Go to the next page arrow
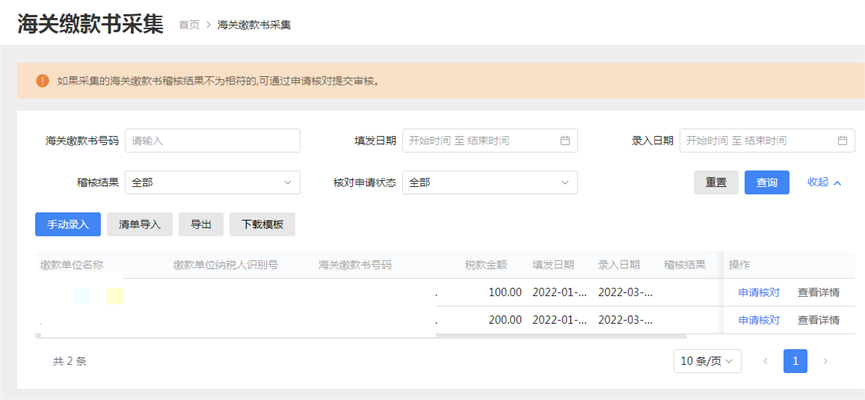 pos(825,361)
